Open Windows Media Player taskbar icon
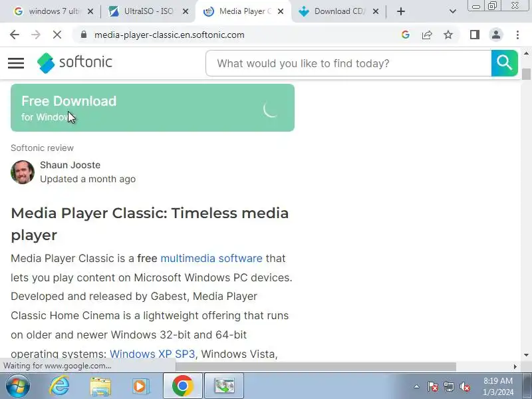The height and width of the screenshot is (399, 532). coord(140,386)
